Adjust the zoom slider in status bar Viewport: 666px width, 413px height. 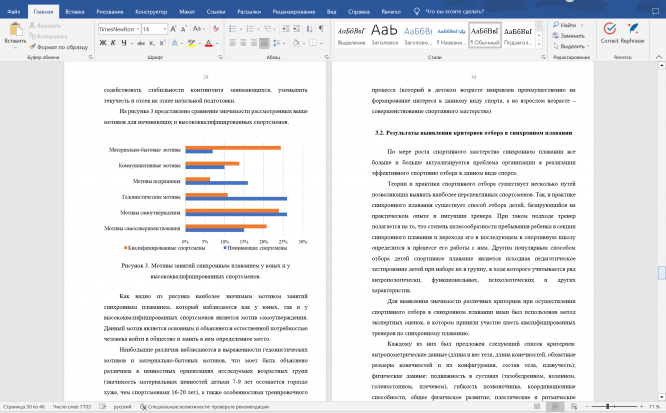[x=614, y=407]
